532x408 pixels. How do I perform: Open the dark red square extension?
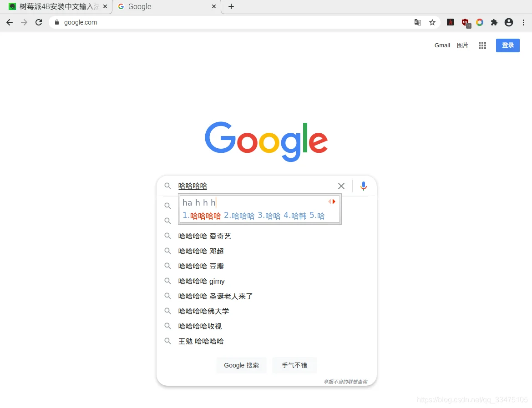(450, 22)
